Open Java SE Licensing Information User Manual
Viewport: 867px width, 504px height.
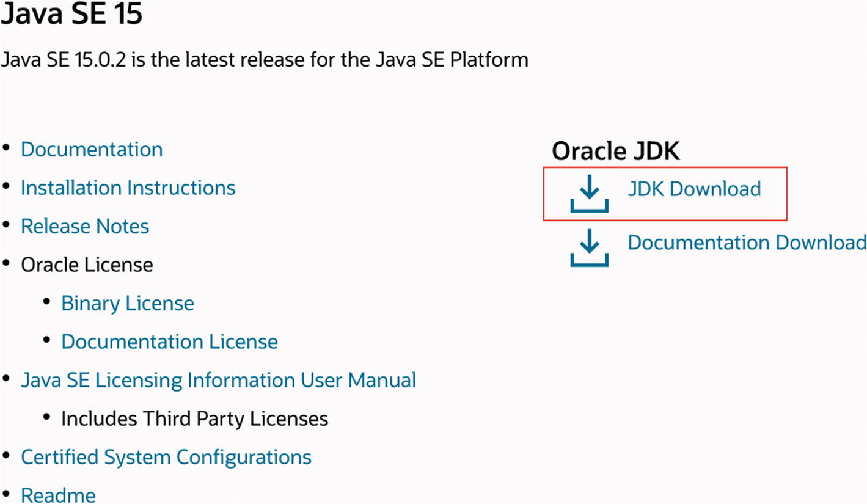[218, 381]
